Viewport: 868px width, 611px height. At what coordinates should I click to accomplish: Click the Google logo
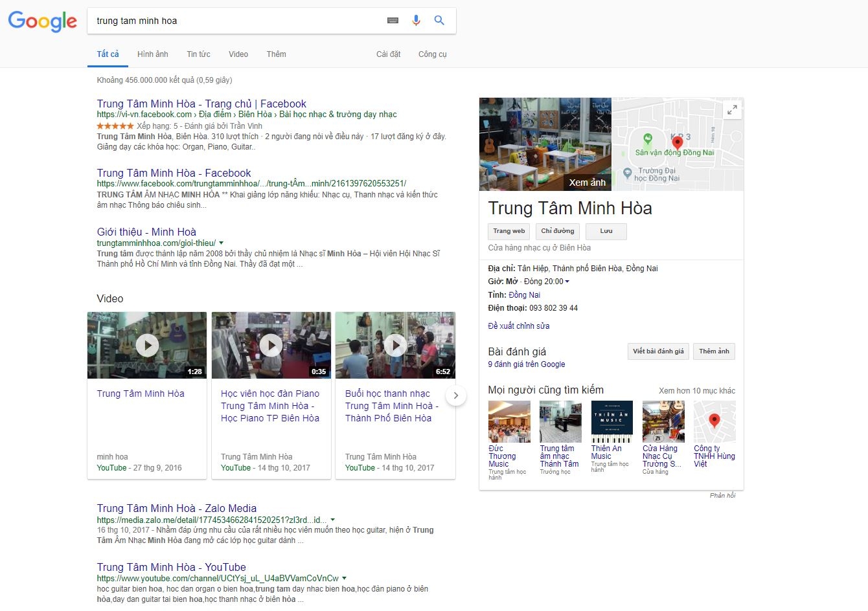pos(43,21)
